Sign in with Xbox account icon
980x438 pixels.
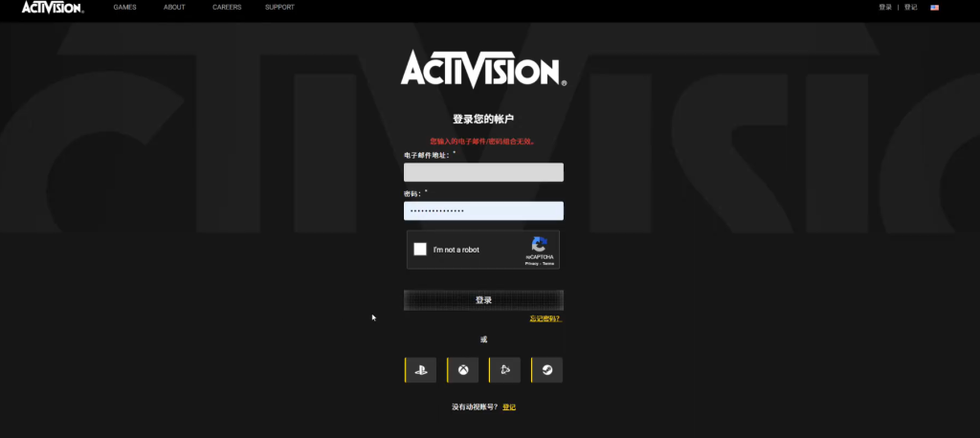click(463, 370)
